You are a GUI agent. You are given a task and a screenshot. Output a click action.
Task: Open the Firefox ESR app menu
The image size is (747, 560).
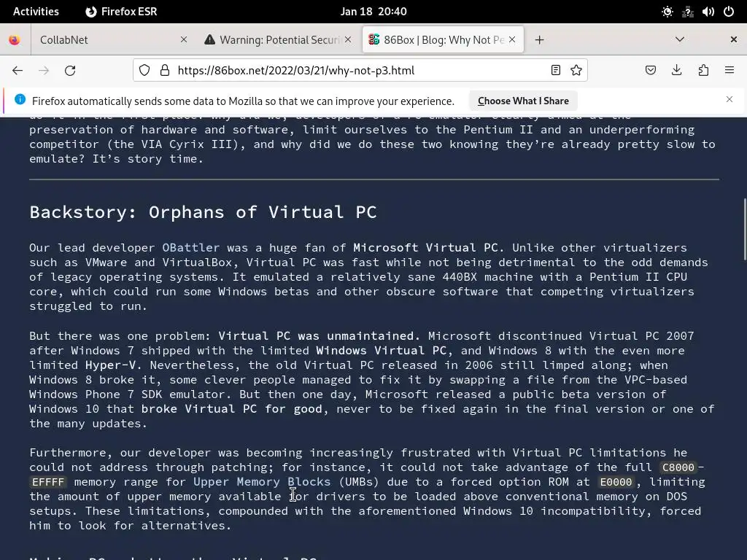pyautogui.click(x=121, y=12)
